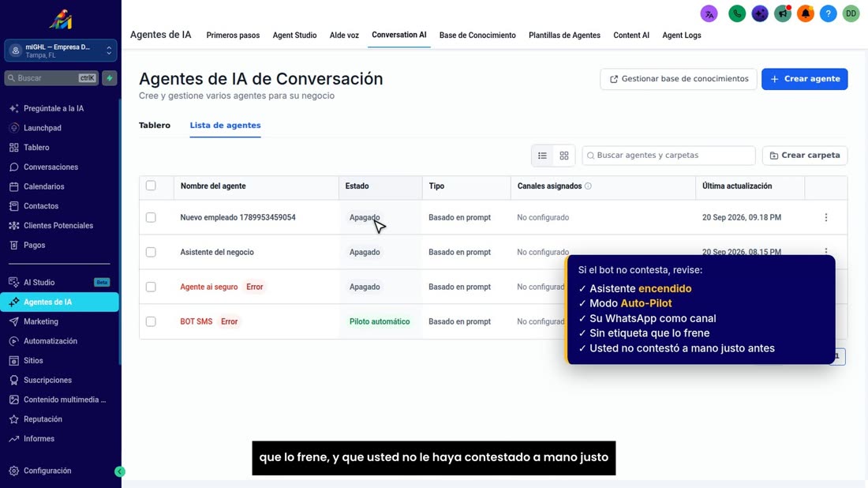
Task: Switch to grid view icon
Action: [x=564, y=156]
